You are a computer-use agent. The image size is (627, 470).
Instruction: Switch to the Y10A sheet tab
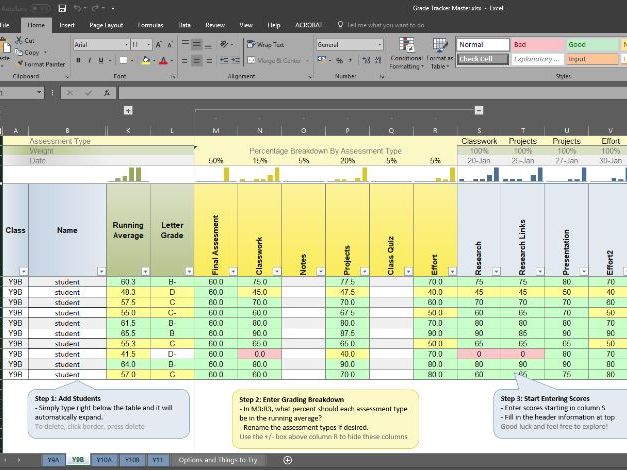point(103,460)
